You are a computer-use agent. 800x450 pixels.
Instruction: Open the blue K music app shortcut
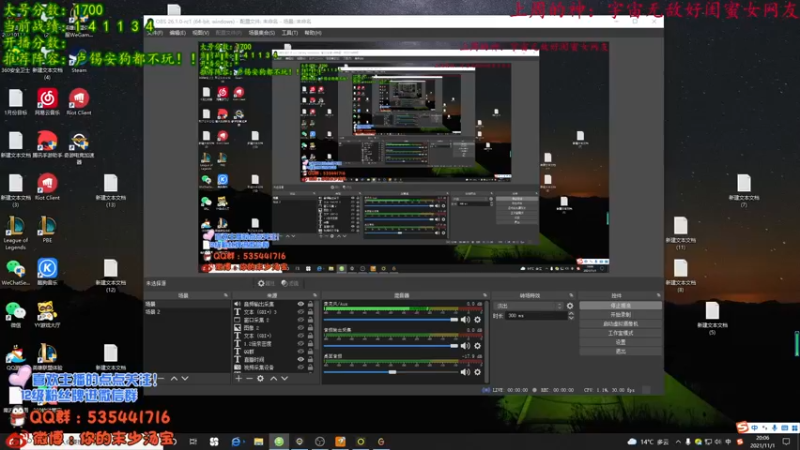tap(47, 271)
